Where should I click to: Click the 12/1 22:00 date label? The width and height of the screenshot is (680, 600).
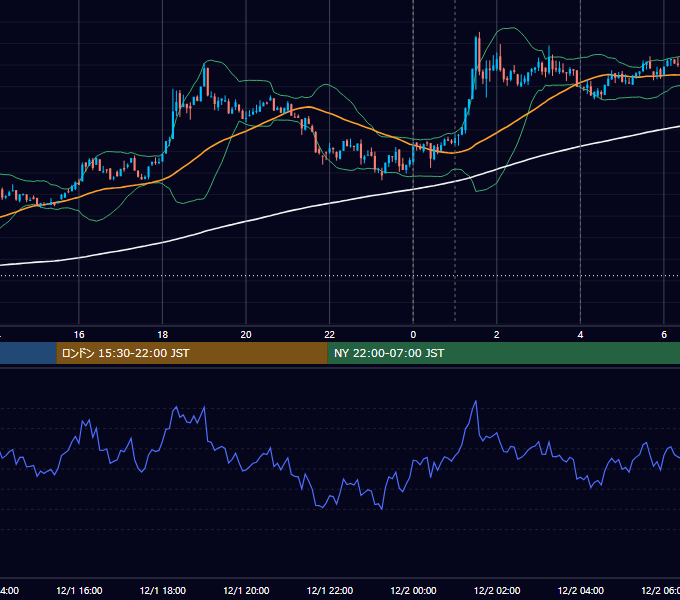pyautogui.click(x=330, y=590)
